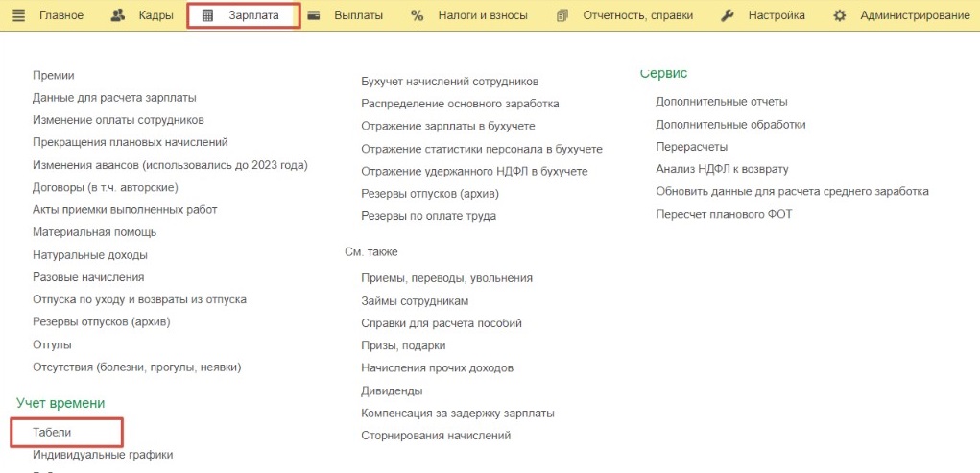Open Компенсация за задержку зарплаты

[x=457, y=413]
